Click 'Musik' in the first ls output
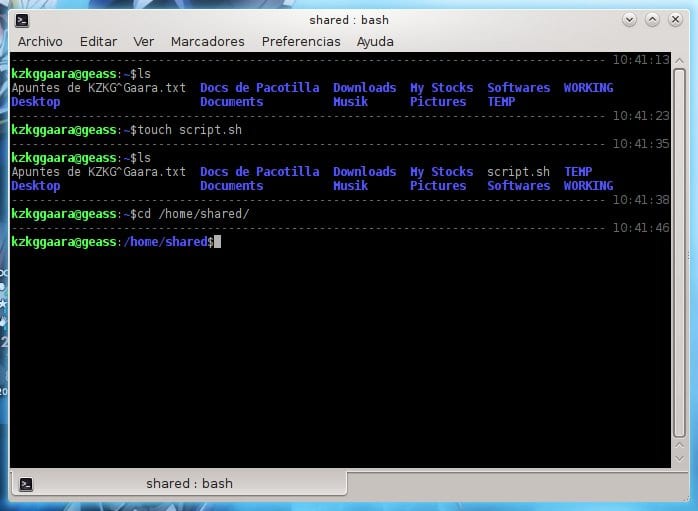Image resolution: width=698 pixels, height=511 pixels. click(x=351, y=101)
